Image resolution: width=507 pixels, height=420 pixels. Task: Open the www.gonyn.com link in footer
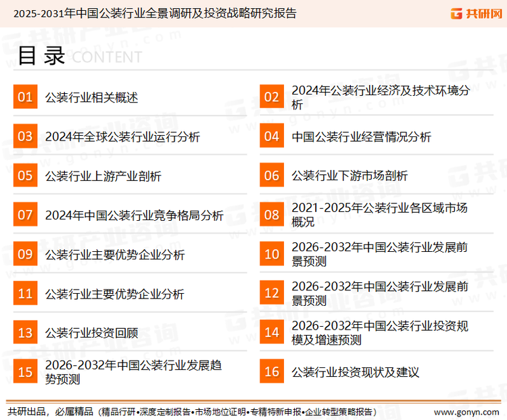coord(466,413)
